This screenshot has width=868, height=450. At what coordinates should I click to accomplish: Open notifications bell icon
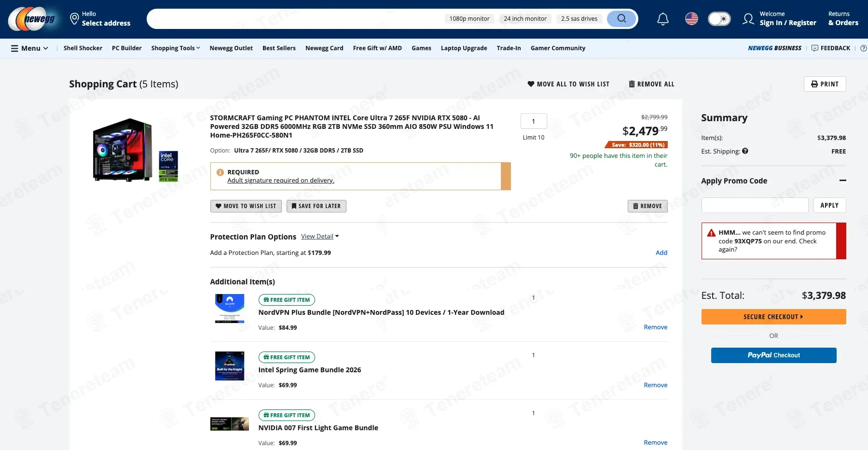coord(663,19)
